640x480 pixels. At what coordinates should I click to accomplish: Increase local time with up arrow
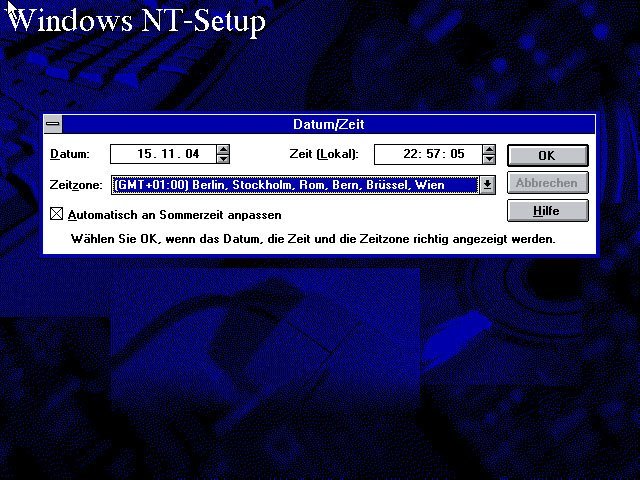488,150
